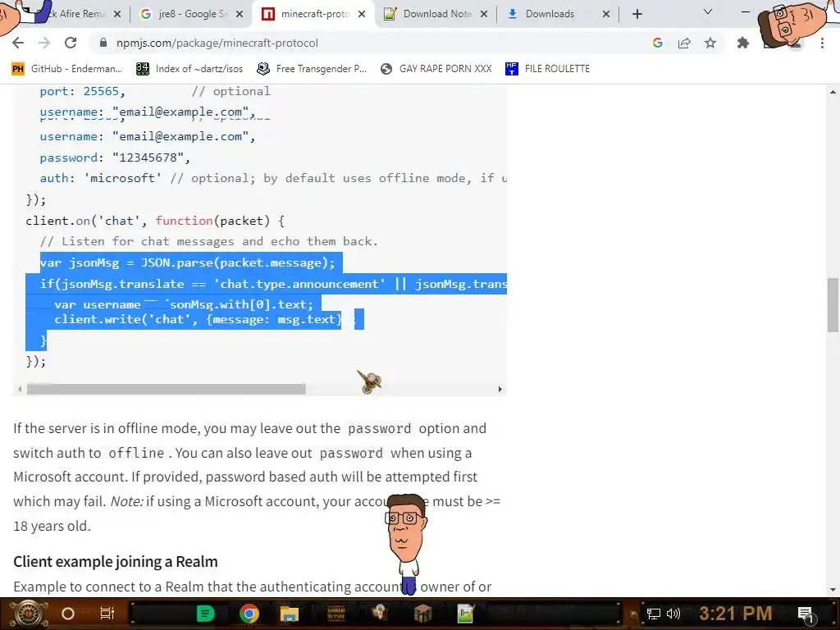
Task: Click the forward navigation arrow
Action: [x=44, y=43]
